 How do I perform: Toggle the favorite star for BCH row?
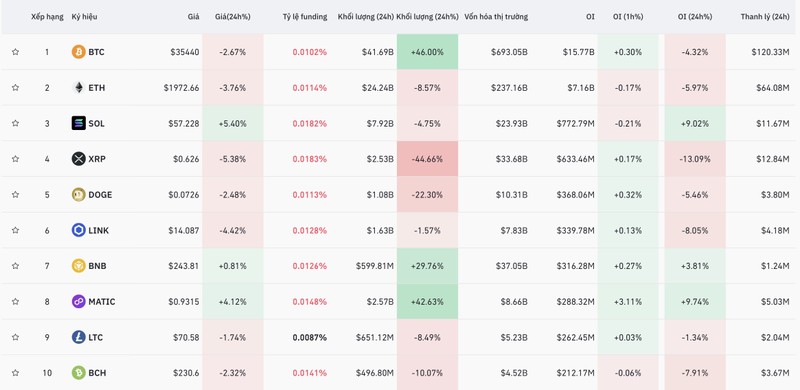(x=15, y=373)
